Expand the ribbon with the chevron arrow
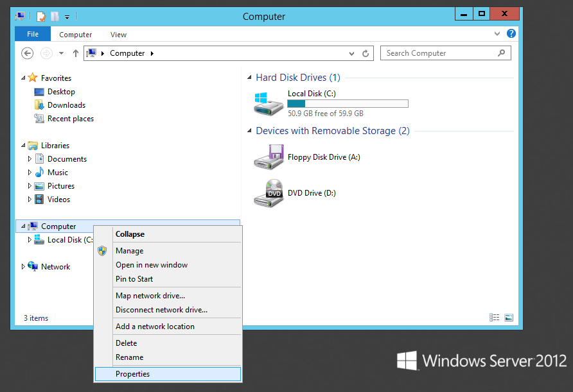This screenshot has height=392, width=573. point(497,33)
